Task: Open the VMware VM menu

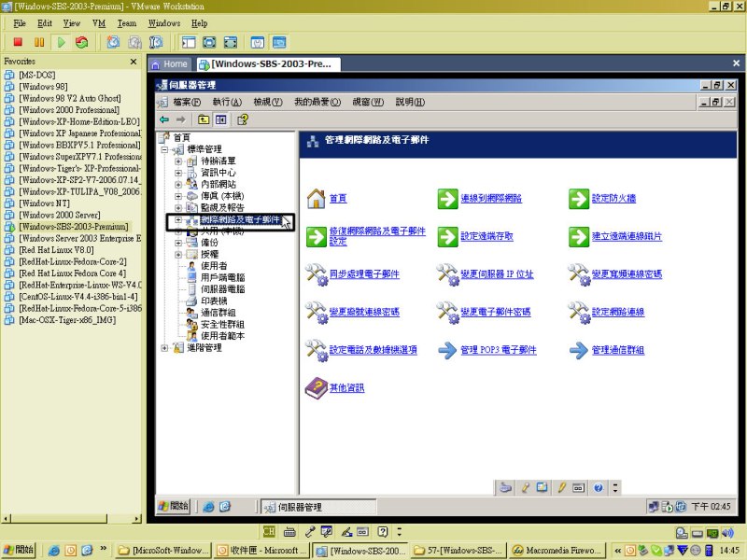Action: click(x=99, y=23)
